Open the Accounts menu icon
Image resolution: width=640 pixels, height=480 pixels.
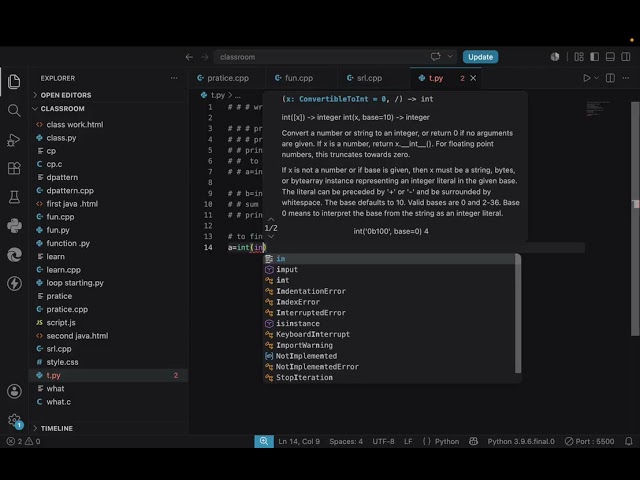[14, 391]
